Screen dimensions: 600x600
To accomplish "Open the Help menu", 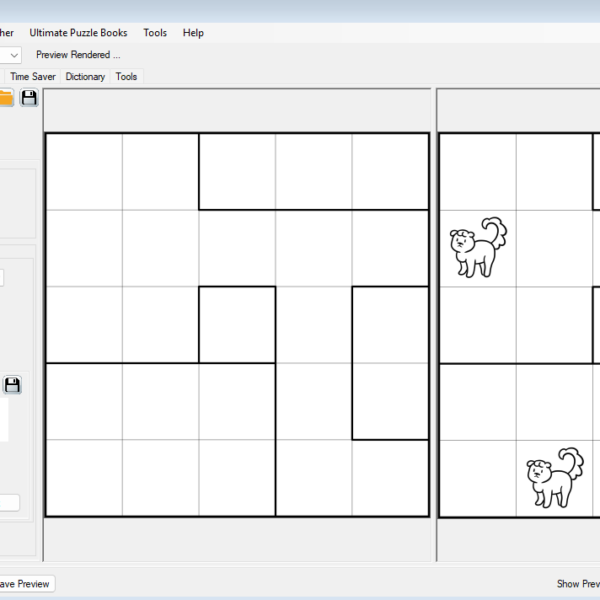I will [193, 33].
